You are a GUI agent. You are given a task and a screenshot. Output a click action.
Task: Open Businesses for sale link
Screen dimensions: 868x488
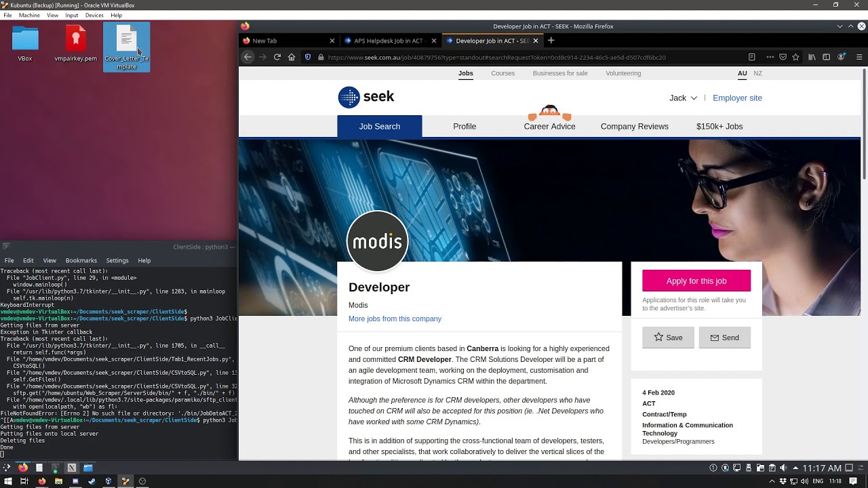click(560, 73)
